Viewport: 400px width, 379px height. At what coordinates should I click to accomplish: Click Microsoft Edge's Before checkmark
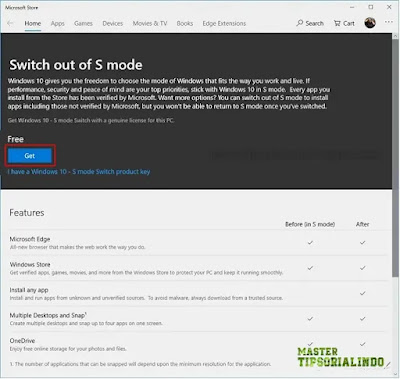[x=310, y=243]
